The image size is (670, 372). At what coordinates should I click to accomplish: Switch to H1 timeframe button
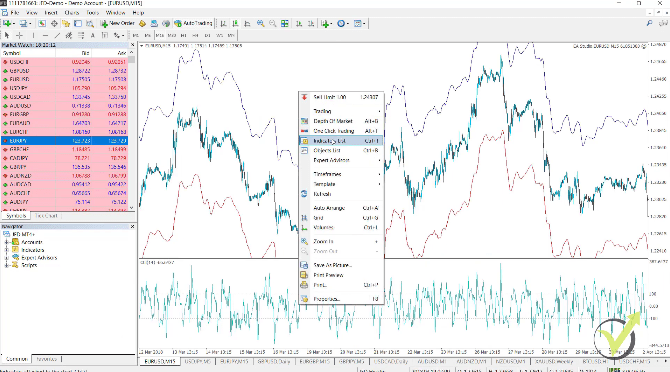(x=183, y=35)
